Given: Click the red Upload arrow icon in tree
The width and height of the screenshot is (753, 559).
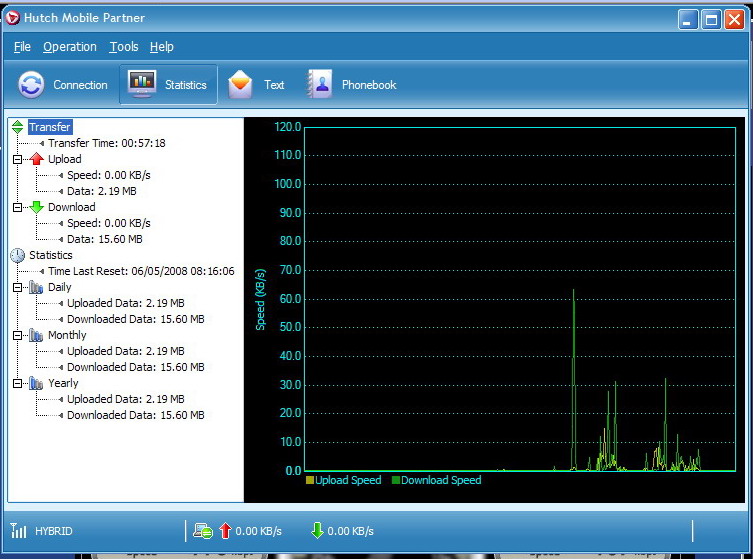Looking at the screenshot, I should pos(36,159).
